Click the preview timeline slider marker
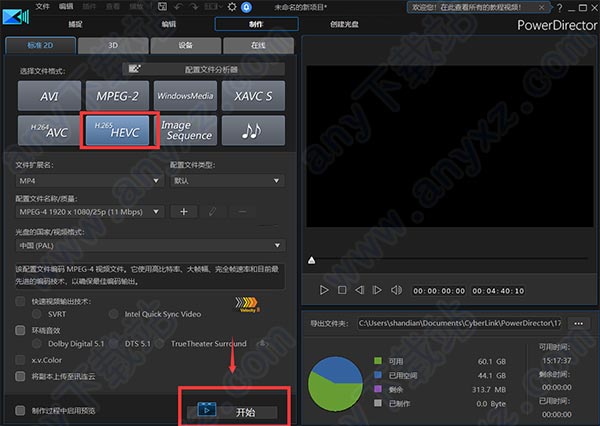Image resolution: width=600 pixels, height=426 pixels. tap(311, 260)
